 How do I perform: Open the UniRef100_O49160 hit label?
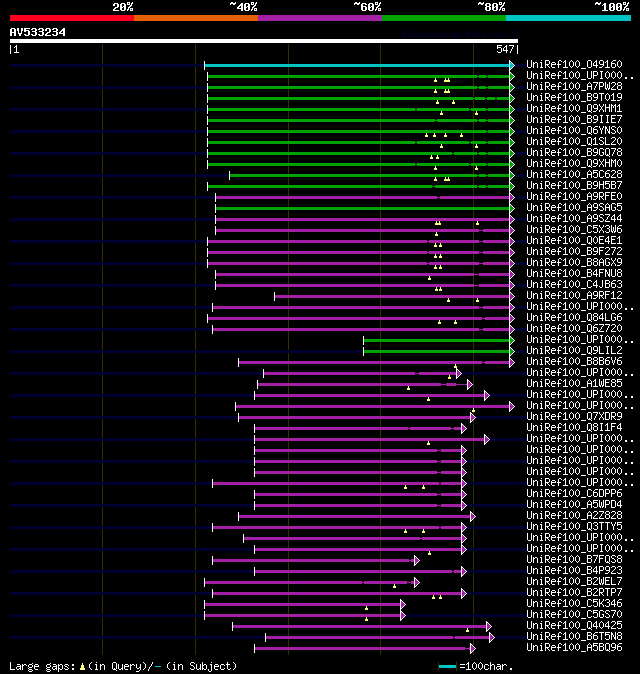tap(574, 64)
